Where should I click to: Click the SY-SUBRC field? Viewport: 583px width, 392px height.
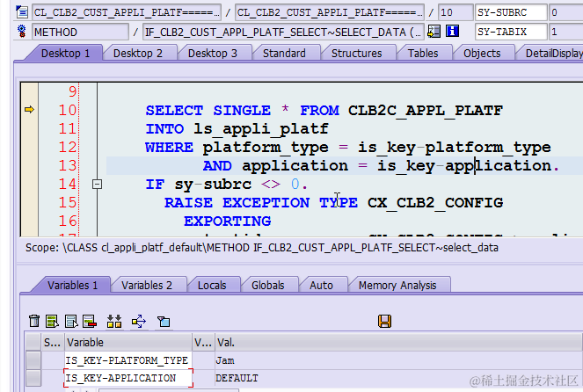click(x=511, y=12)
